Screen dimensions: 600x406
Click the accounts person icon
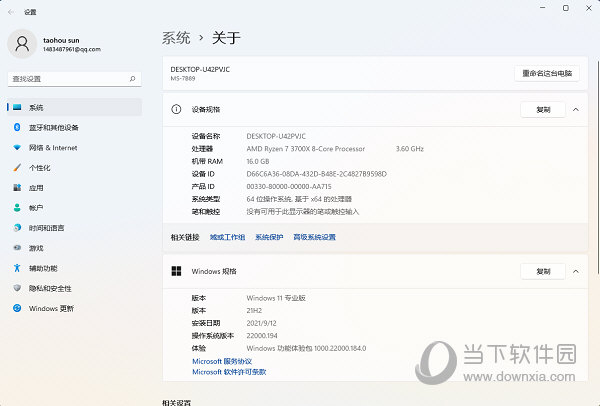(17, 207)
